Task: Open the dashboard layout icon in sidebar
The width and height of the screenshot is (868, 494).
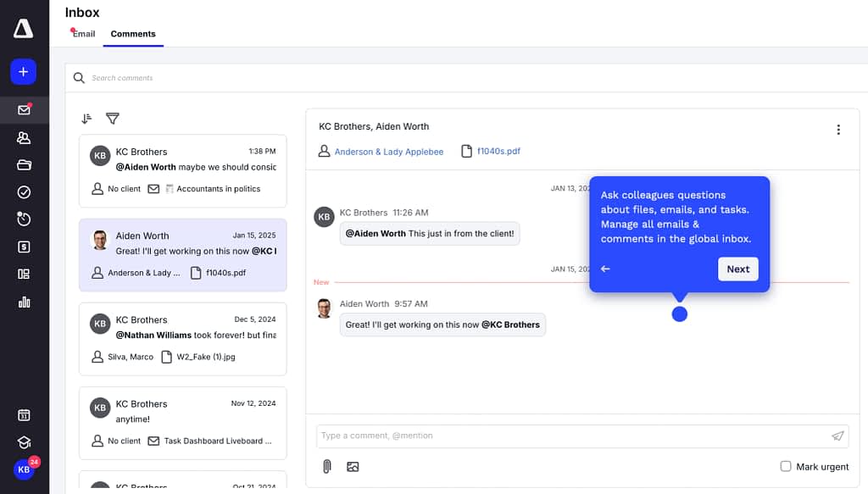Action: [x=24, y=275]
